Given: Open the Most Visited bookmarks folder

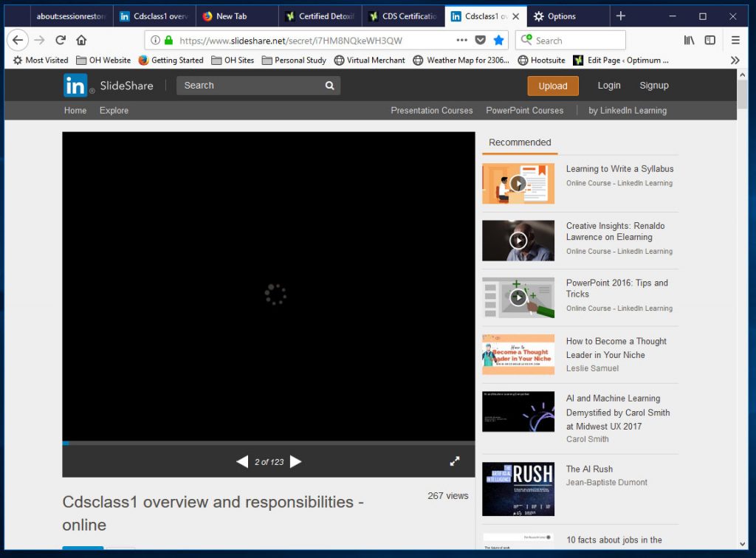Looking at the screenshot, I should tap(39, 60).
